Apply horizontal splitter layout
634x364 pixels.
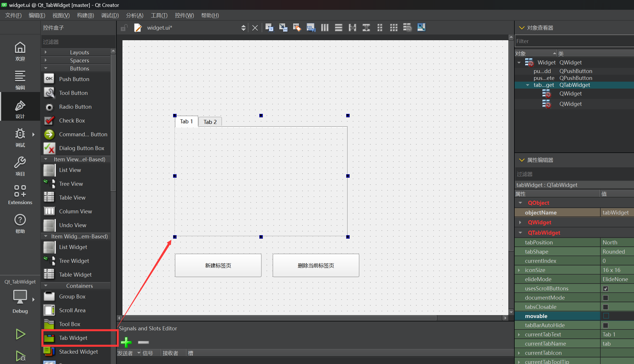tap(352, 28)
